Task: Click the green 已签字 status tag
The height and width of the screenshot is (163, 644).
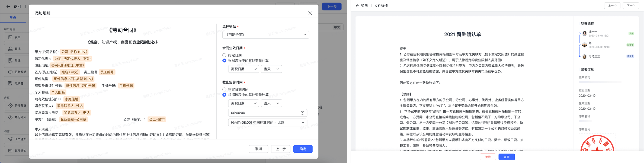Action: coord(630,45)
